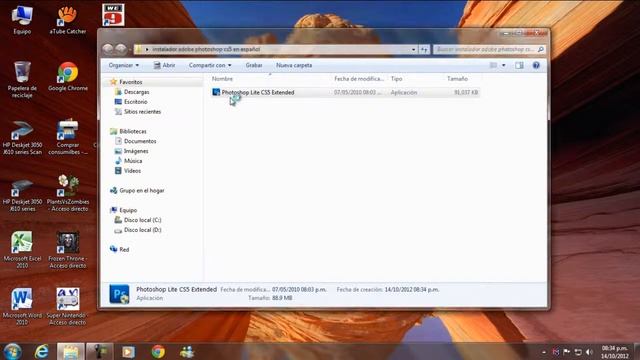Open Imágenes library

136,151
